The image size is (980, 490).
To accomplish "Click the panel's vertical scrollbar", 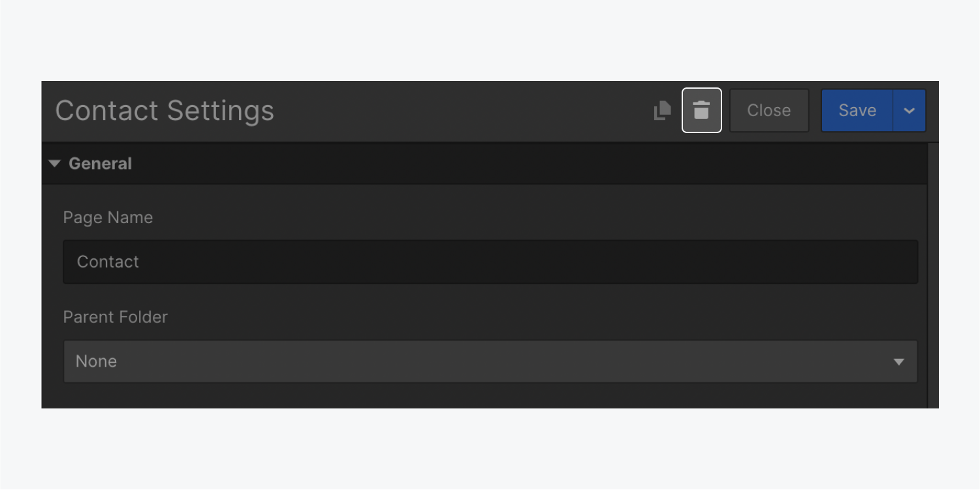I will [x=933, y=274].
